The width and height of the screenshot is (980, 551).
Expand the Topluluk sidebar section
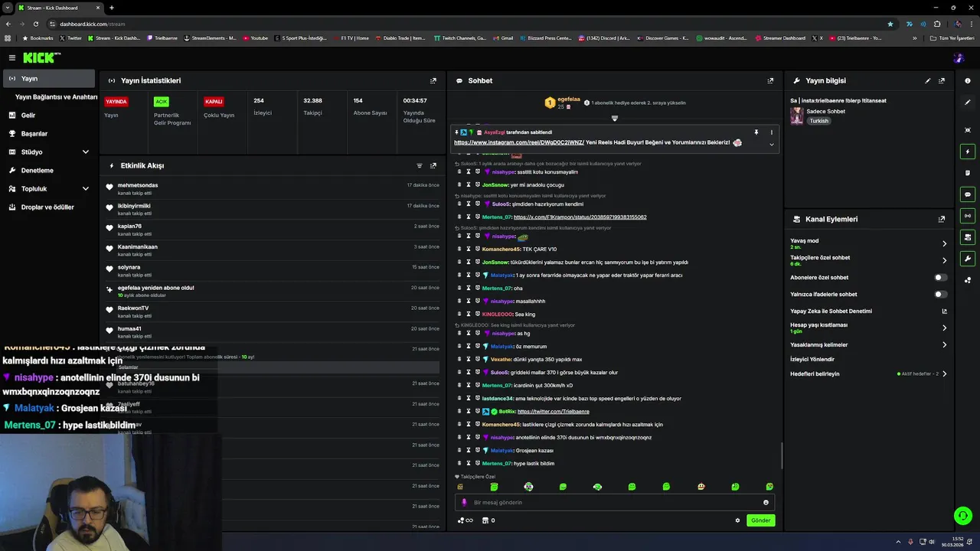85,189
